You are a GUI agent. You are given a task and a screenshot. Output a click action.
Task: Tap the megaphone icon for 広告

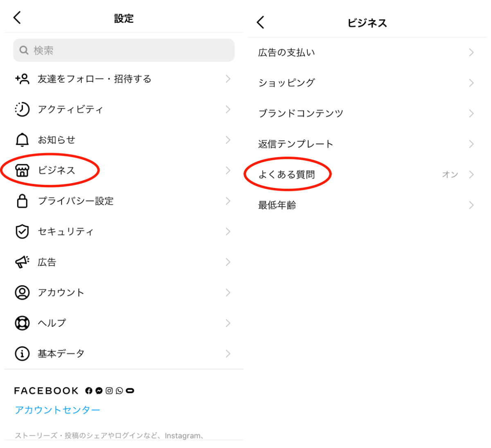22,262
